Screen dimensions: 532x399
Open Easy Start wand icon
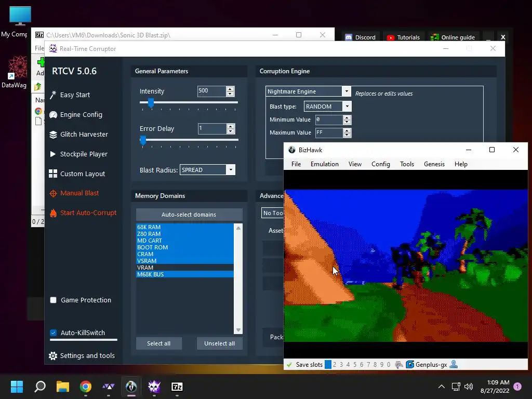click(53, 95)
